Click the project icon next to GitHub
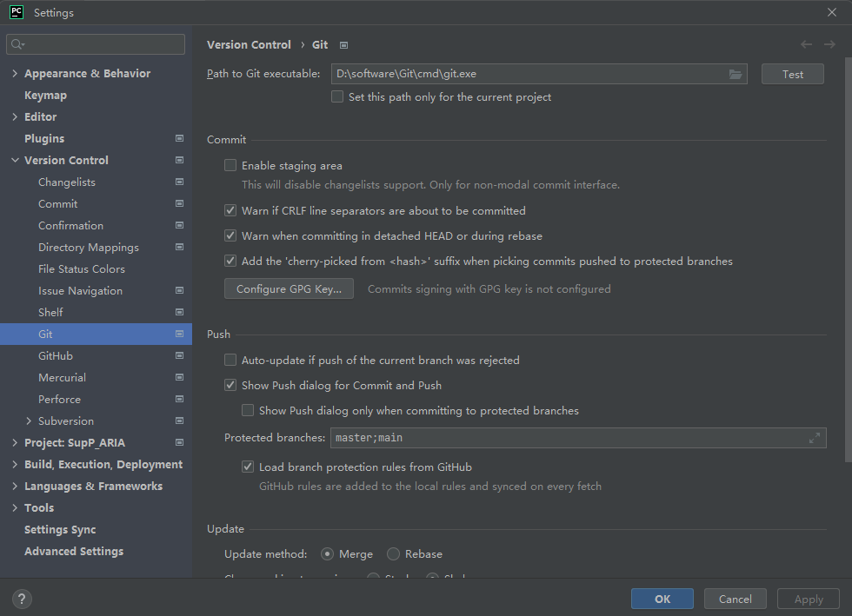 pos(179,356)
